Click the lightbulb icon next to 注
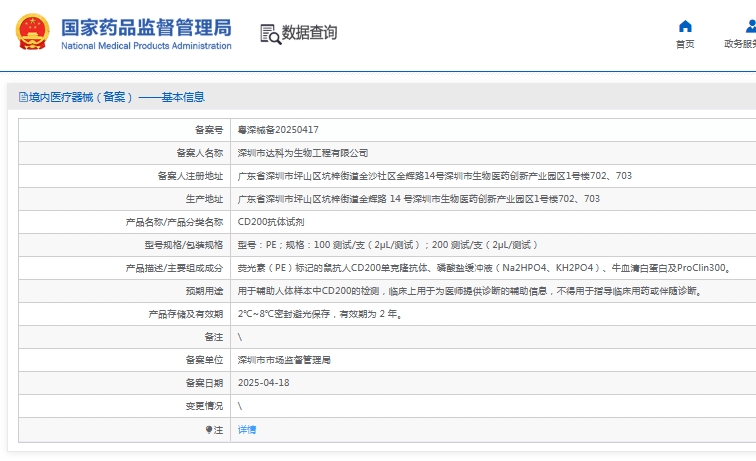756x461 pixels. (x=209, y=429)
